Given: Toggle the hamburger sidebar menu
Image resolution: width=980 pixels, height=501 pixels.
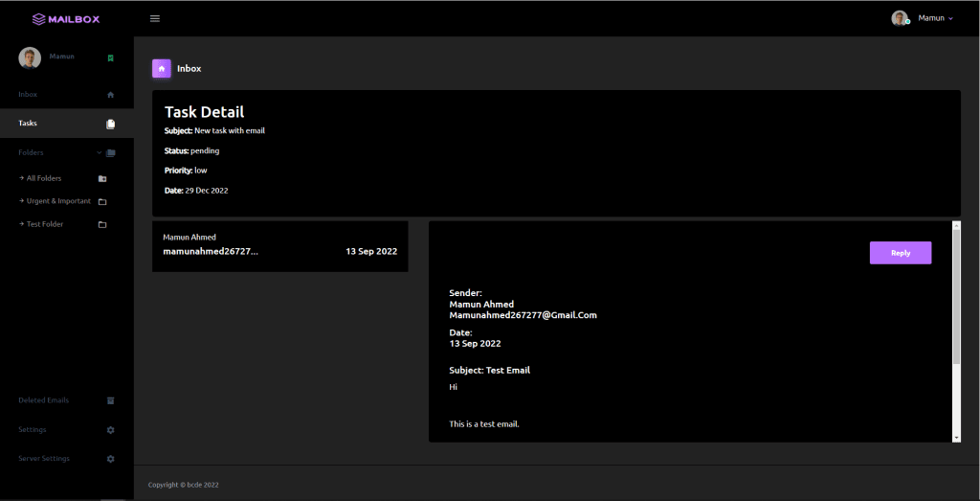Looking at the screenshot, I should [x=155, y=19].
